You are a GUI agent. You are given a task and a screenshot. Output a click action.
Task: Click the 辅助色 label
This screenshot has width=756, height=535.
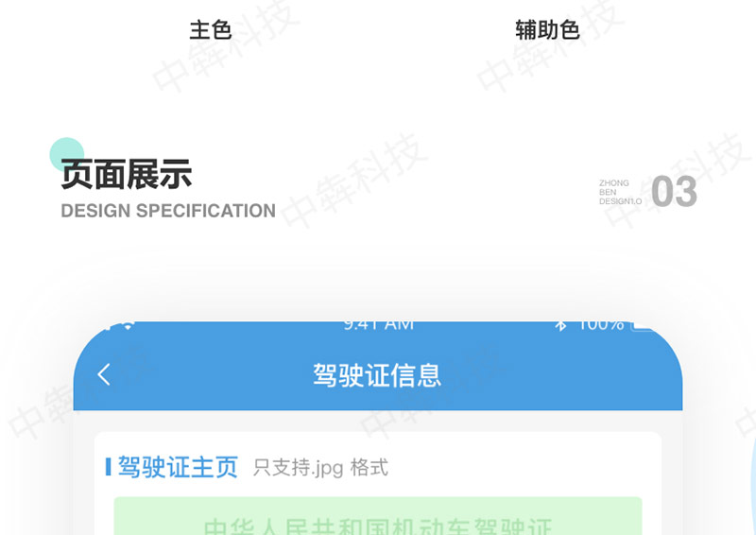(x=547, y=30)
